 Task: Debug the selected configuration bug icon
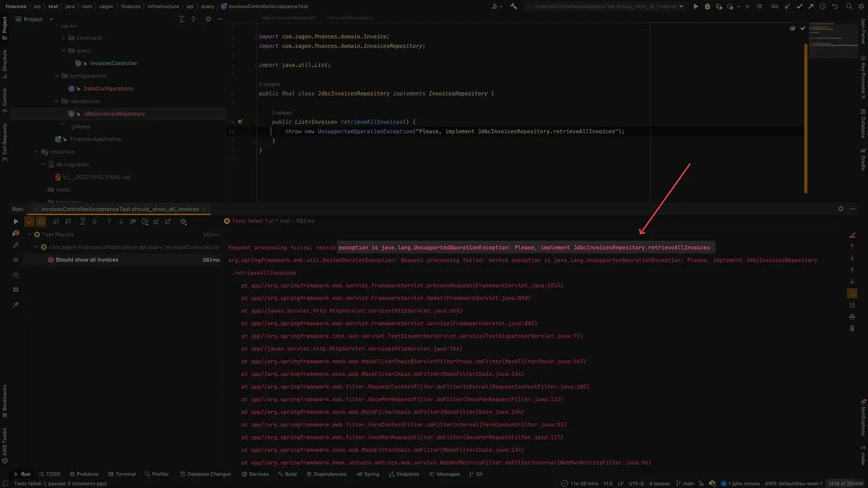click(708, 6)
